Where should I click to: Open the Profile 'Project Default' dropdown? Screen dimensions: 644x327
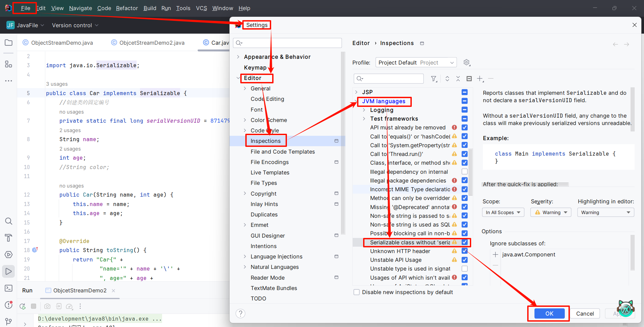[416, 63]
